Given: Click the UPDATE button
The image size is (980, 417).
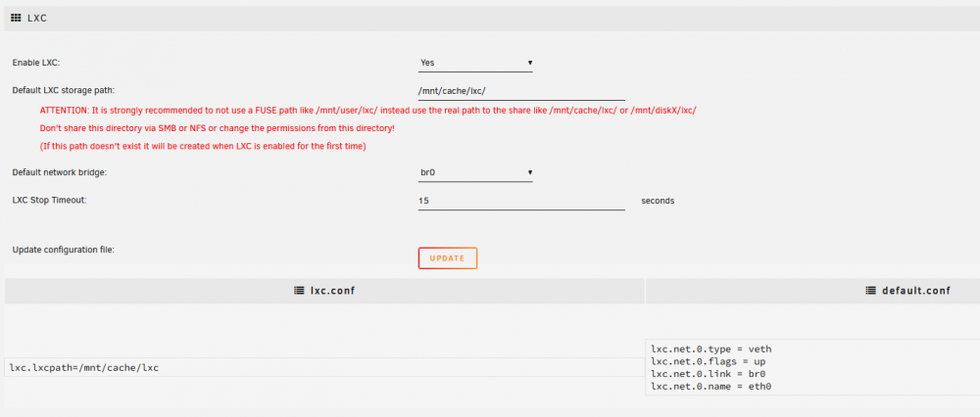Looking at the screenshot, I should click(448, 258).
